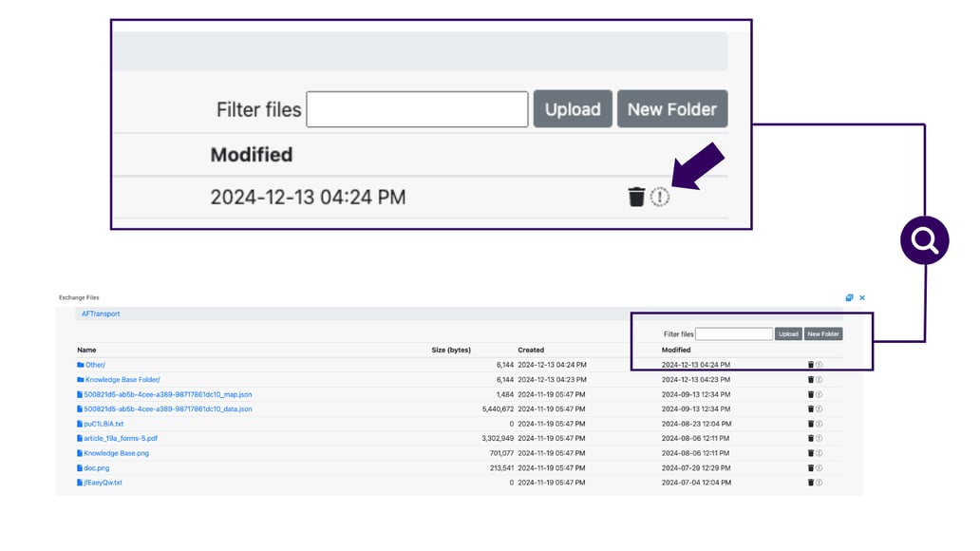View info icon for the _map.json file
Screen dimensions: 980x551
click(x=819, y=394)
